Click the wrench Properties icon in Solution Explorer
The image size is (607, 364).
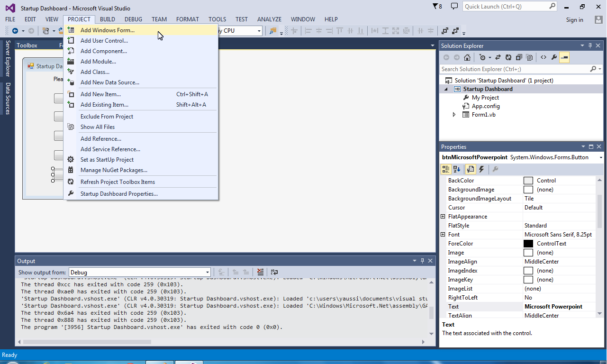point(553,57)
